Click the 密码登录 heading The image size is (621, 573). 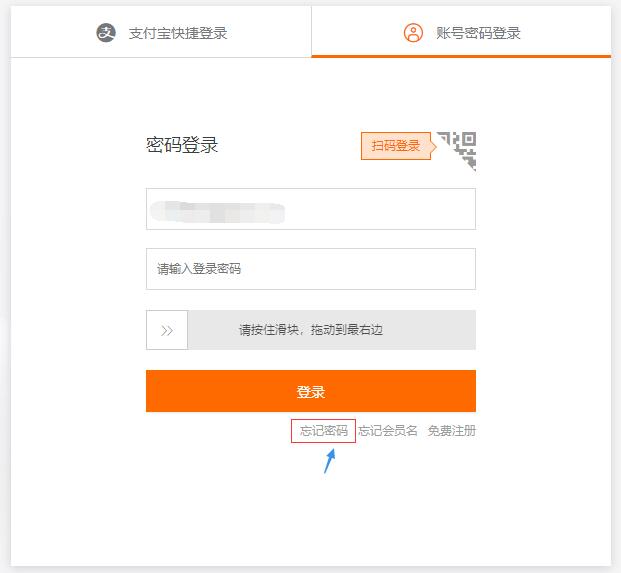[x=182, y=145]
